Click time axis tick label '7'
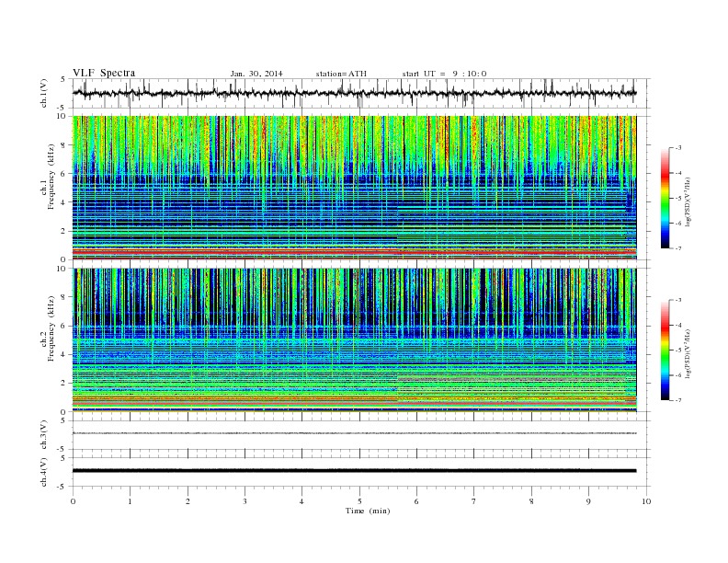The width and height of the screenshot is (728, 563). click(474, 501)
